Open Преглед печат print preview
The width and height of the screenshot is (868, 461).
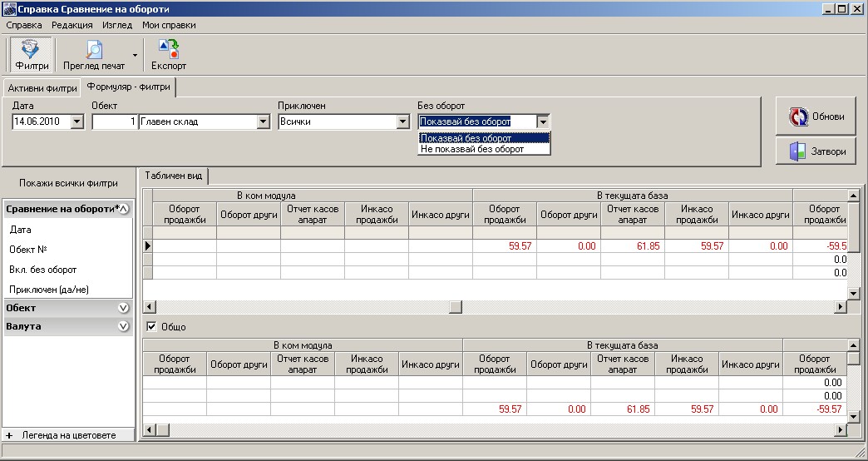tap(94, 55)
